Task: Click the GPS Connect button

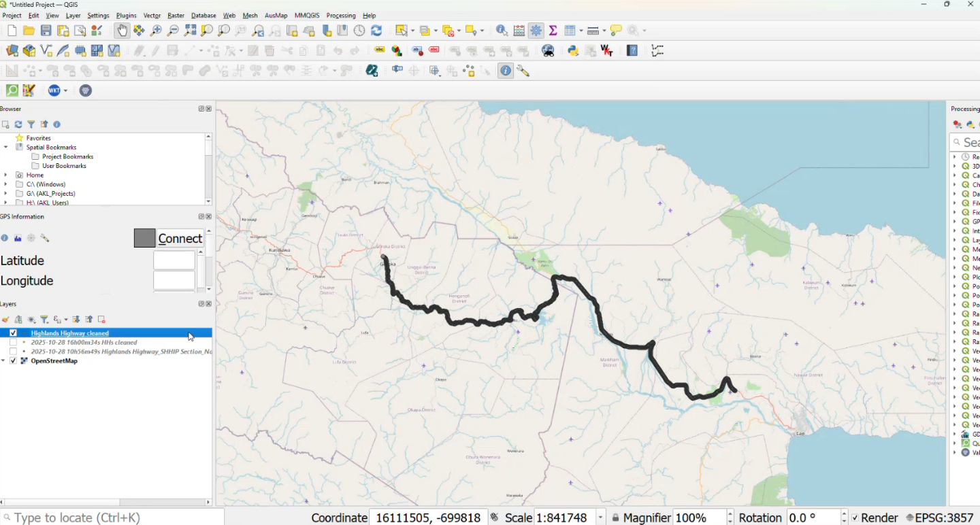Action: [x=180, y=239]
